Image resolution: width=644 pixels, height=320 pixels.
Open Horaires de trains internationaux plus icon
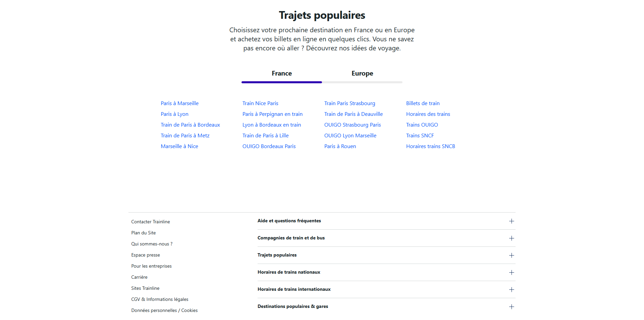[x=512, y=290]
